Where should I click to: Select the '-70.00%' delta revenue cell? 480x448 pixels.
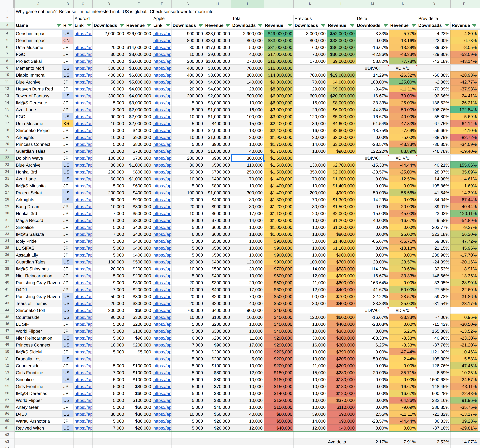pyautogui.click(x=403, y=96)
